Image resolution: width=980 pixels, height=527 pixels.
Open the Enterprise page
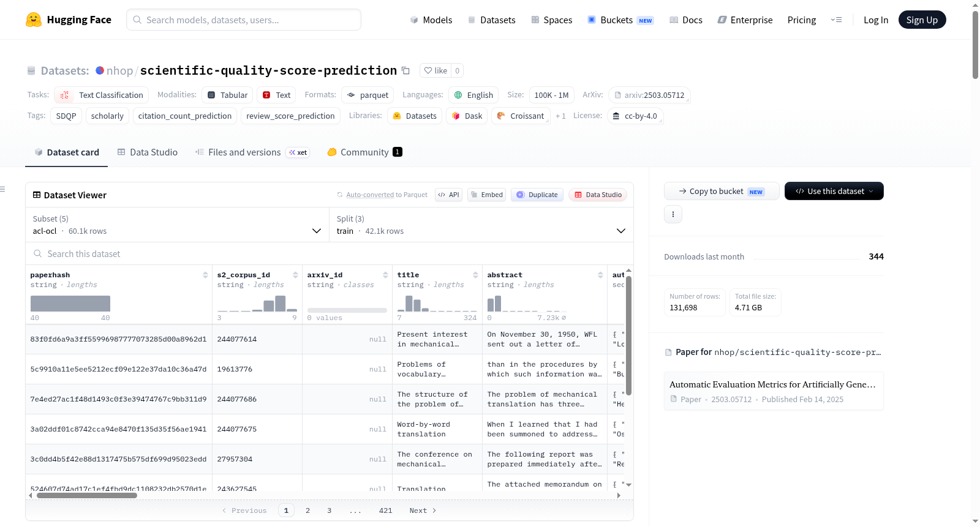point(745,20)
